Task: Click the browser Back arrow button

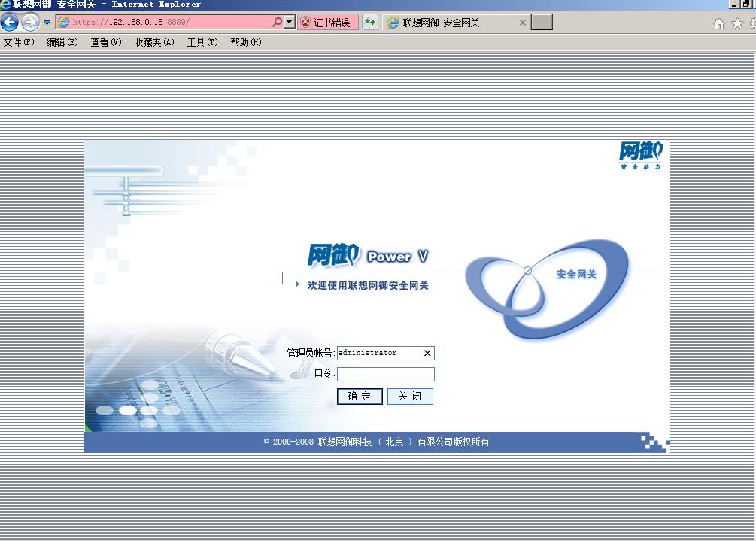Action: click(9, 22)
